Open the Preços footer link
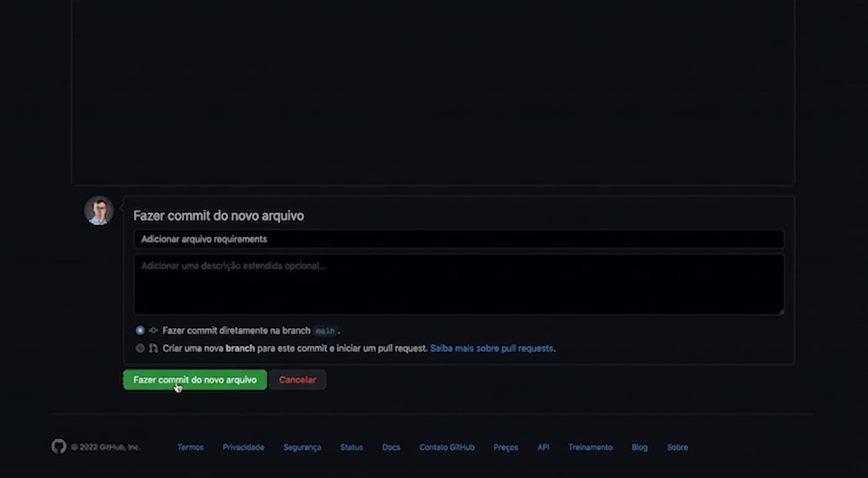Image resolution: width=868 pixels, height=478 pixels. (506, 448)
